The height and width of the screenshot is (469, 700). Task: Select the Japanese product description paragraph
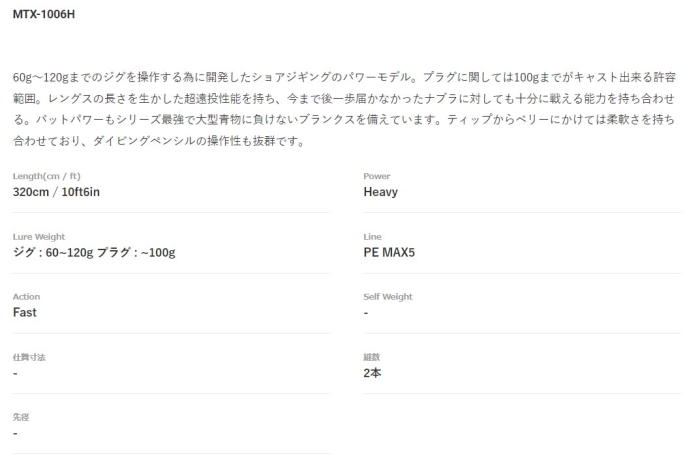tap(344, 109)
